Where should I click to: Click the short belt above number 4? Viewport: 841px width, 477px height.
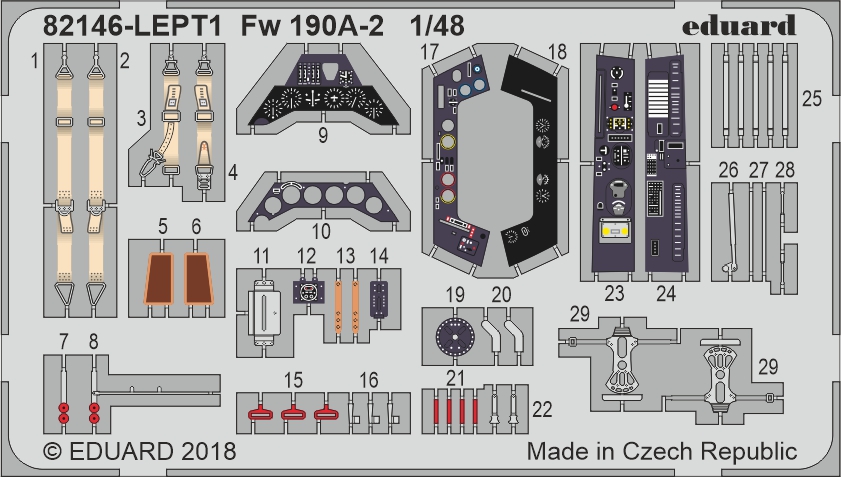click(x=204, y=121)
